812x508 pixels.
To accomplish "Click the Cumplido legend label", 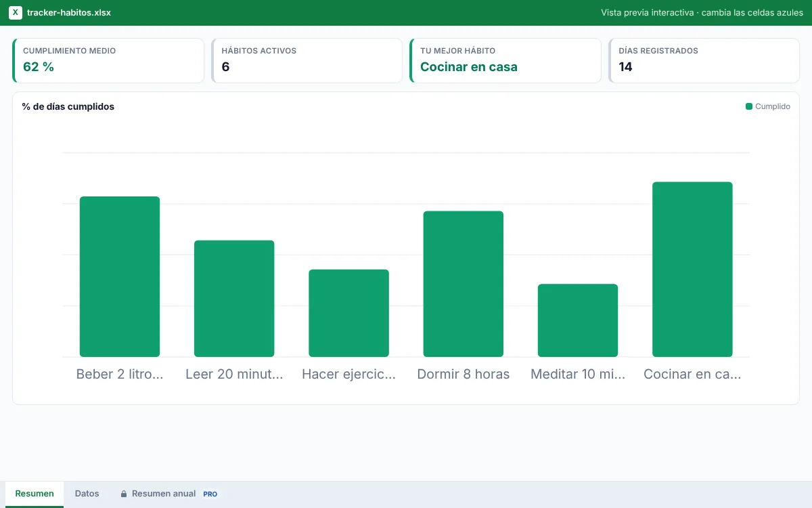I will [x=773, y=106].
